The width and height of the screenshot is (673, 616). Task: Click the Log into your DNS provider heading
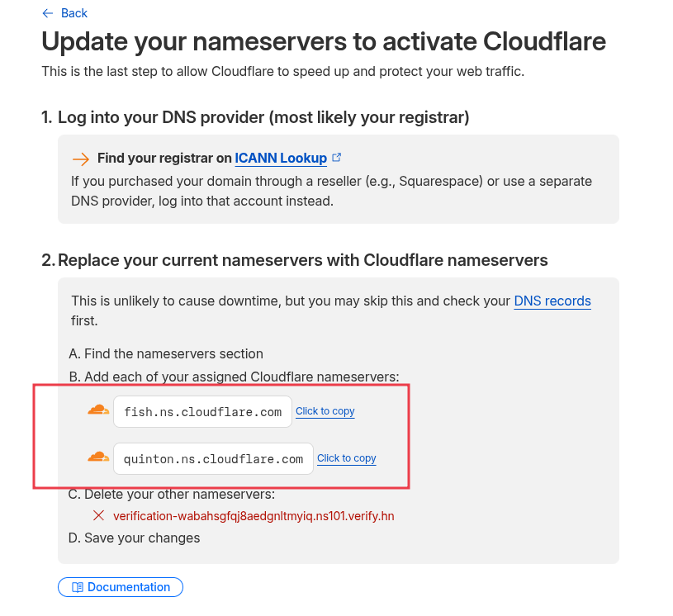[x=263, y=117]
